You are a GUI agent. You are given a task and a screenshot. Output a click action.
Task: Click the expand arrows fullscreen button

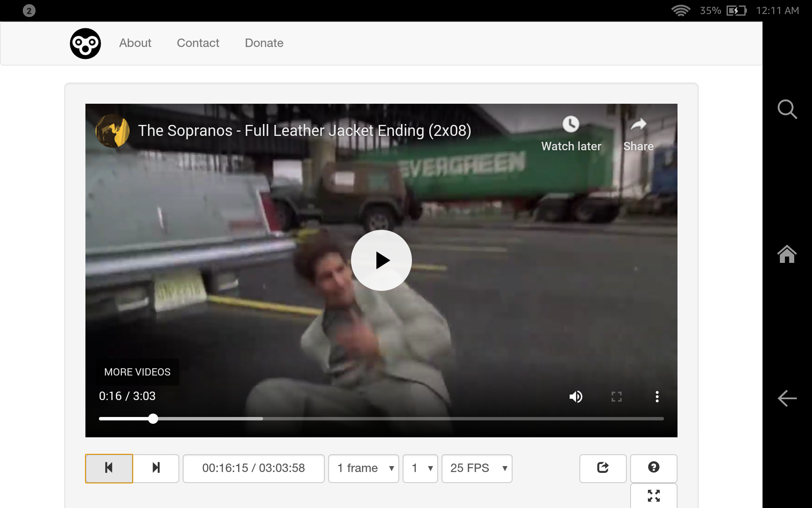pyautogui.click(x=653, y=496)
